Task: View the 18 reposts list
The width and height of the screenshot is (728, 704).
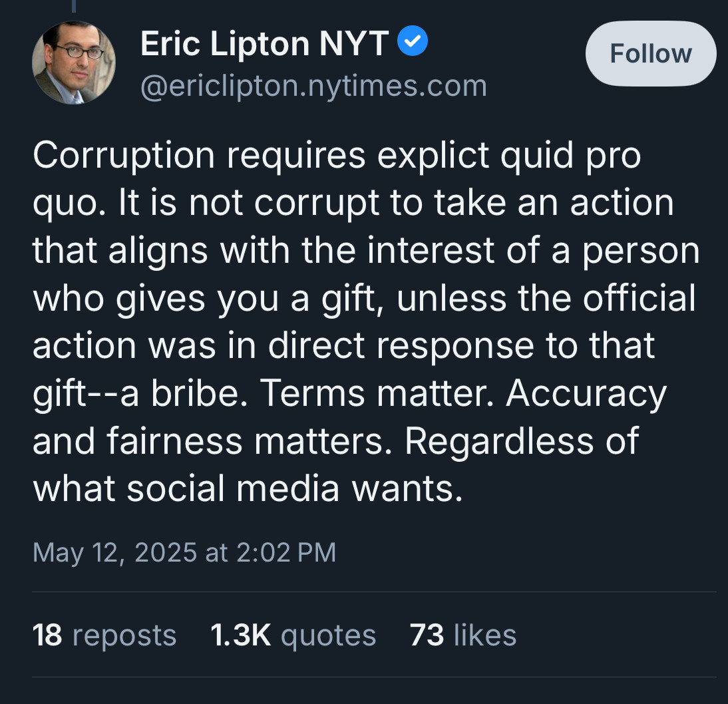Action: 104,635
